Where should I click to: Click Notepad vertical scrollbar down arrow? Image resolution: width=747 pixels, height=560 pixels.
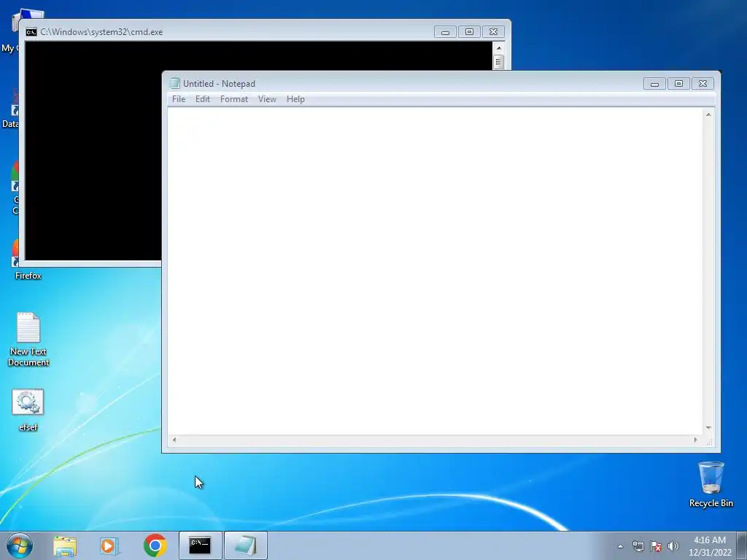click(x=708, y=427)
